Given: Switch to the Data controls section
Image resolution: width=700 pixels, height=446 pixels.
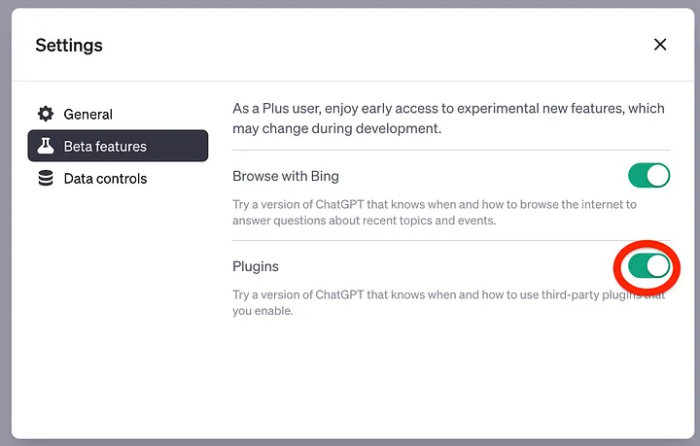Looking at the screenshot, I should 105,179.
